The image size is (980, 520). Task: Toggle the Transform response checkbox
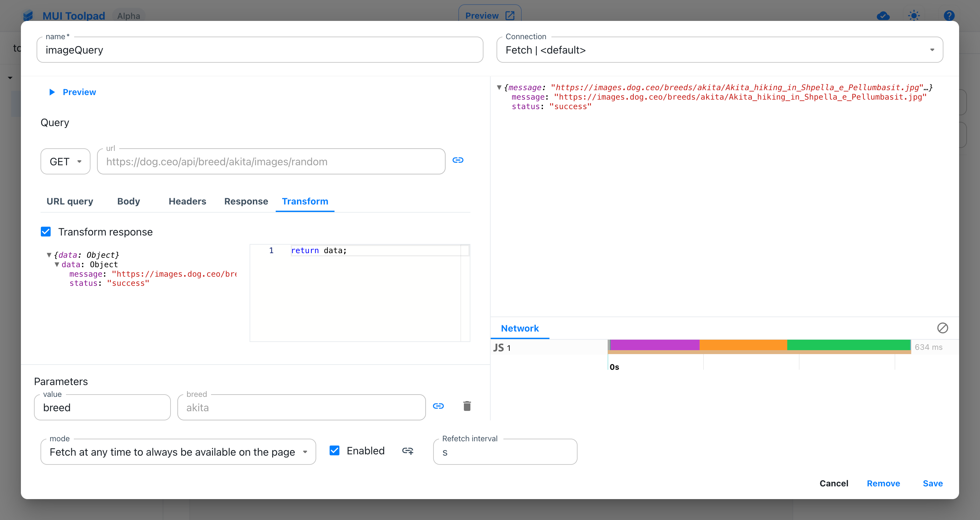[46, 232]
